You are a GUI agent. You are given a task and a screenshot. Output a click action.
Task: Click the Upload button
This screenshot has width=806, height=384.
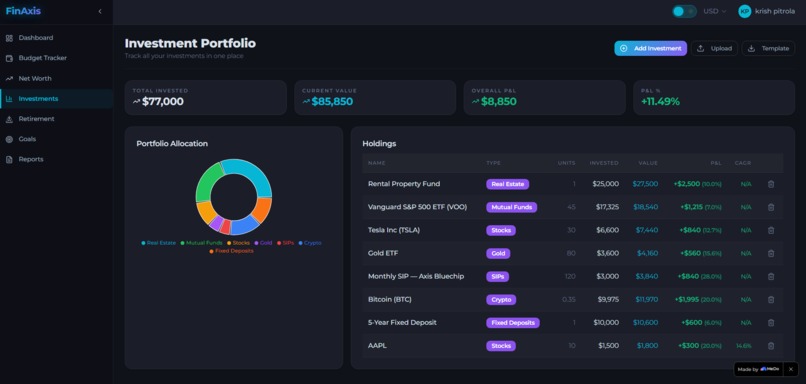[714, 48]
